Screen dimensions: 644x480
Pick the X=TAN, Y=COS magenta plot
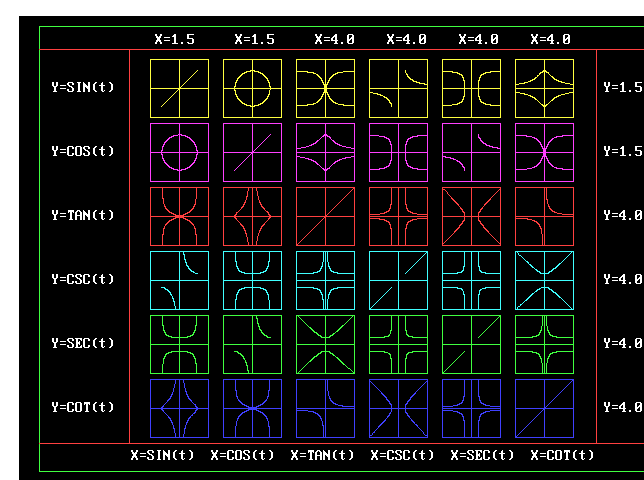click(325, 152)
